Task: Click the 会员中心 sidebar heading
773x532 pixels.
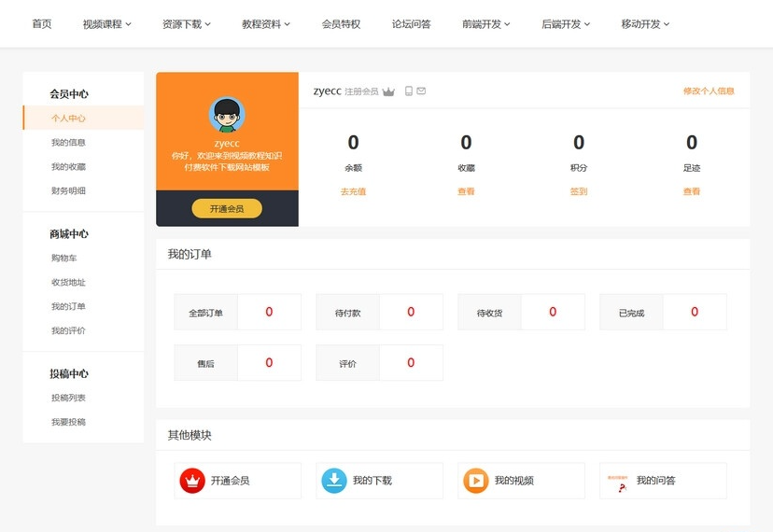Action: point(69,94)
